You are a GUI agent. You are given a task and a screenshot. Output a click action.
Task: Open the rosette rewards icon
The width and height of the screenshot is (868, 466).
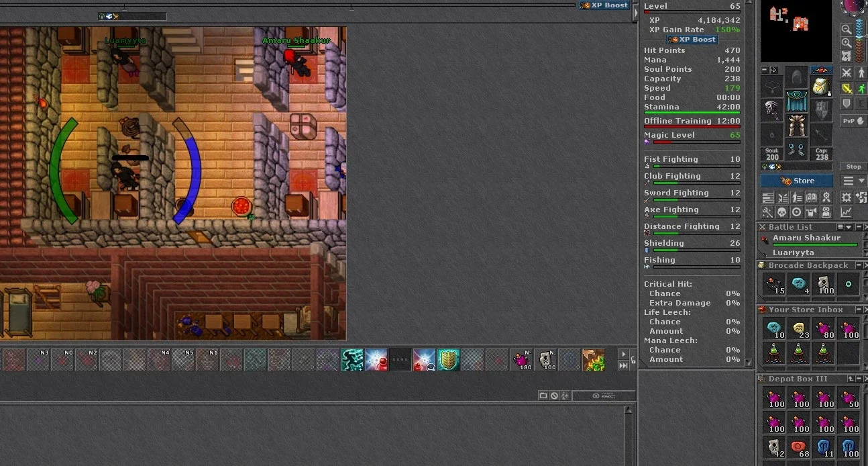pyautogui.click(x=826, y=197)
